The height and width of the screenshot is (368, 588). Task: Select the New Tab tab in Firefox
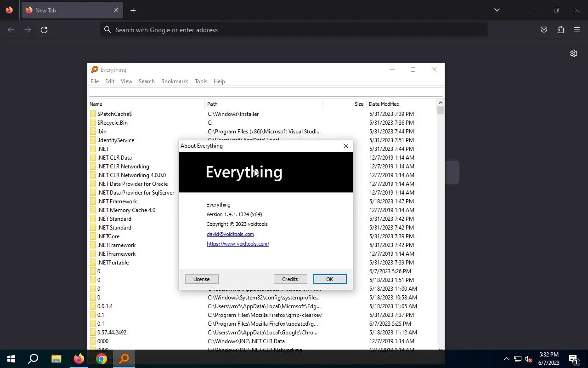click(x=72, y=10)
